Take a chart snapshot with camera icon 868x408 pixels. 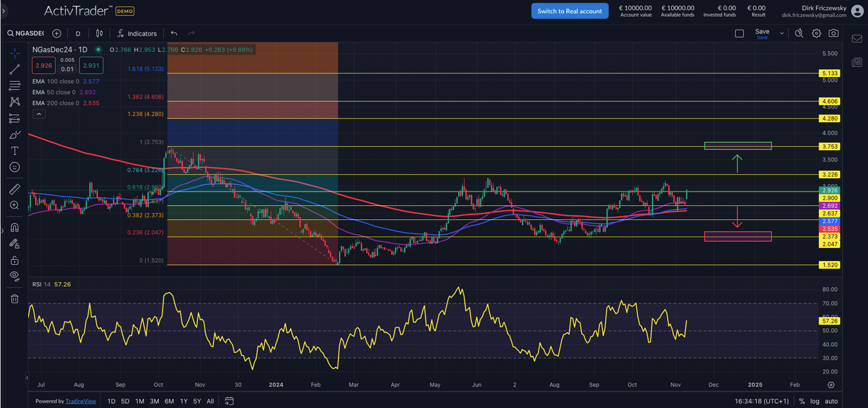[x=833, y=33]
